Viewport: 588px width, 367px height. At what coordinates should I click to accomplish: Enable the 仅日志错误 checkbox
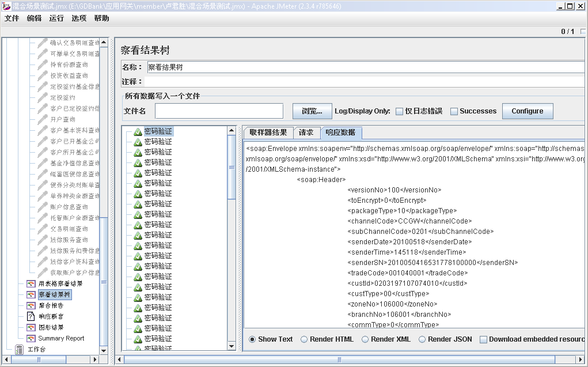(x=397, y=111)
